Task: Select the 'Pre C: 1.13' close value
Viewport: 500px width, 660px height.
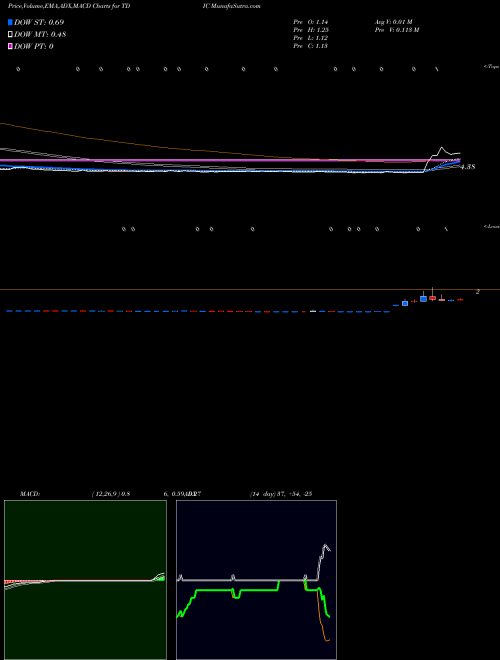Action: coord(311,46)
